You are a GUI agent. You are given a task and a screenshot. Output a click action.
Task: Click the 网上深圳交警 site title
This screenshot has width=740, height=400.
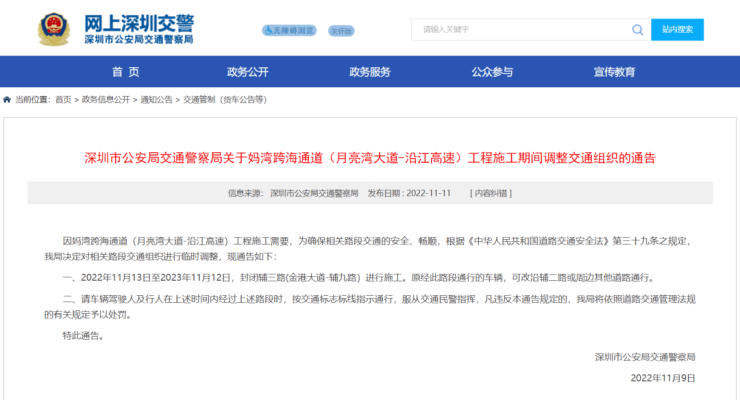click(139, 21)
